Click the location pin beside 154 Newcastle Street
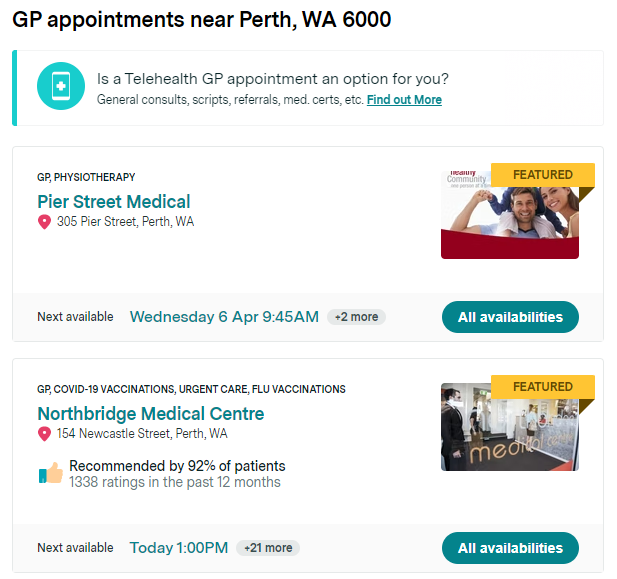 click(x=44, y=434)
